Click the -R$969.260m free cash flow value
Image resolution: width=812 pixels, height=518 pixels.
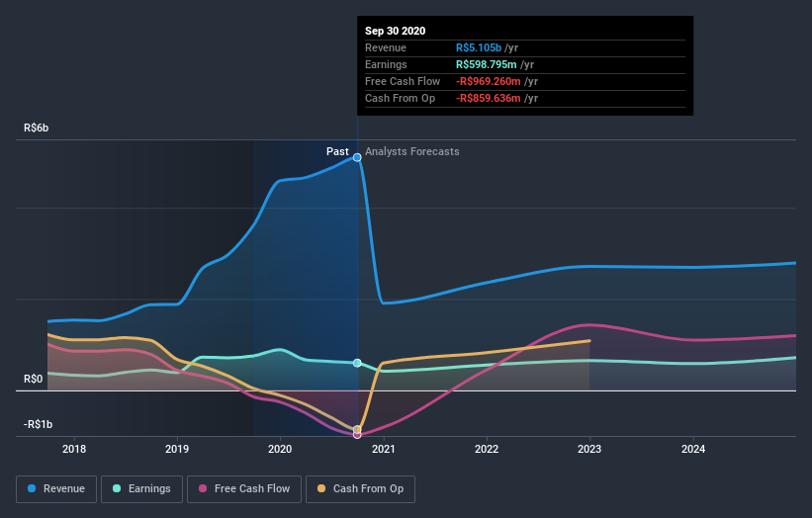pos(489,82)
